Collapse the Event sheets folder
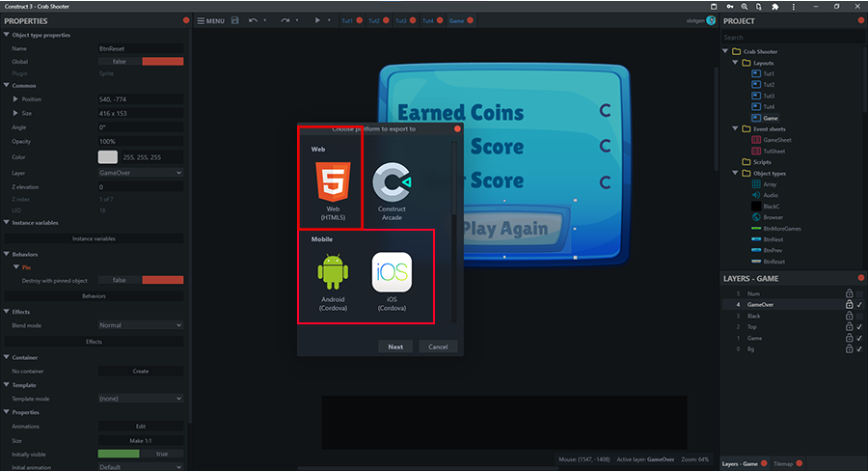Screen dimensions: 868x472 (735, 128)
